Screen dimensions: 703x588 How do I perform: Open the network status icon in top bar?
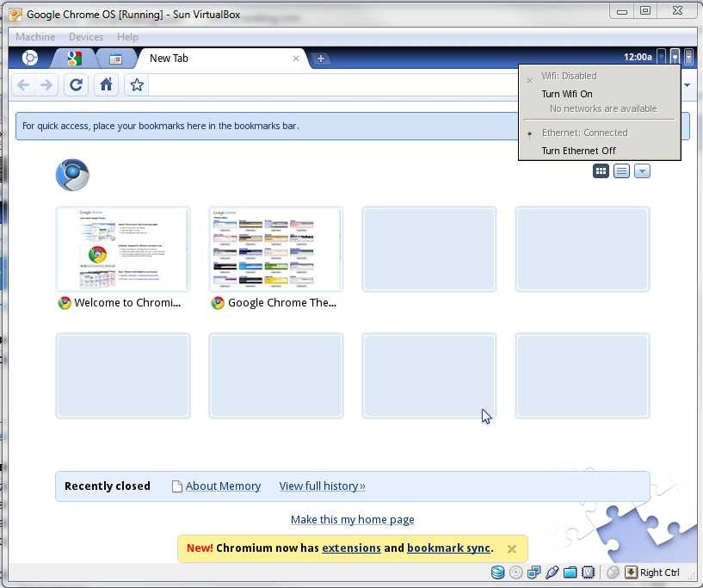pos(675,57)
